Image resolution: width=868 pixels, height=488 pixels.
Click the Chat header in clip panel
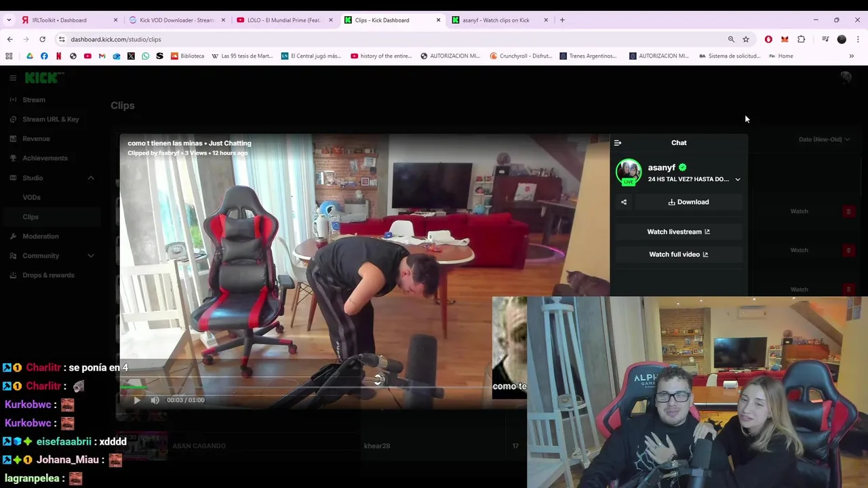point(679,143)
